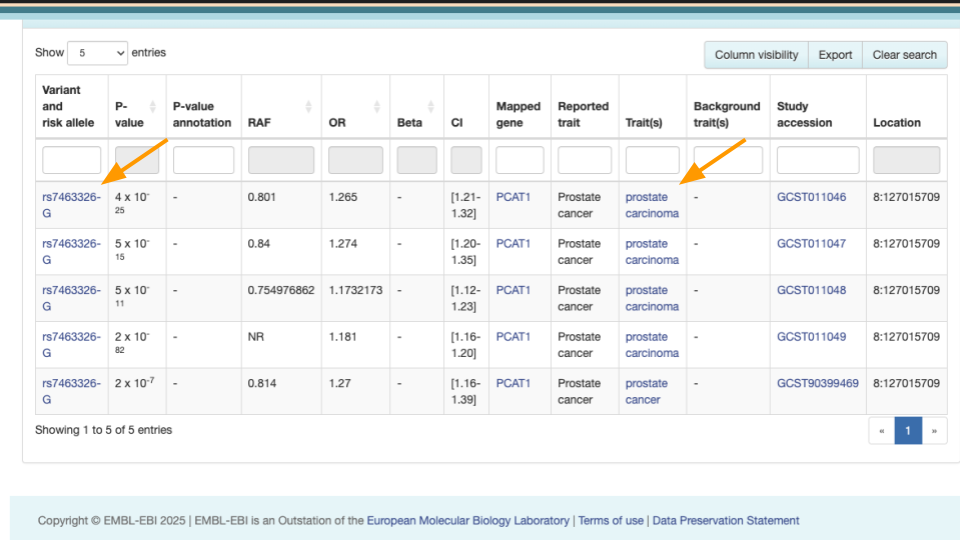Image resolution: width=960 pixels, height=540 pixels.
Task: Select page 1 in pagination
Action: coord(908,431)
